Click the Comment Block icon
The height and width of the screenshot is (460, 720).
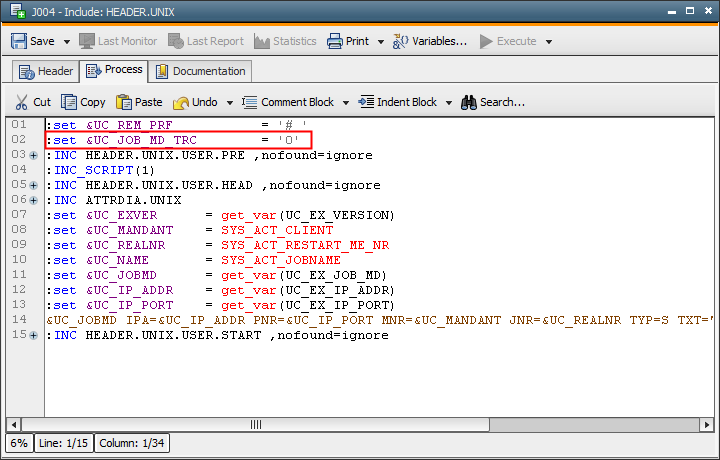(249, 102)
